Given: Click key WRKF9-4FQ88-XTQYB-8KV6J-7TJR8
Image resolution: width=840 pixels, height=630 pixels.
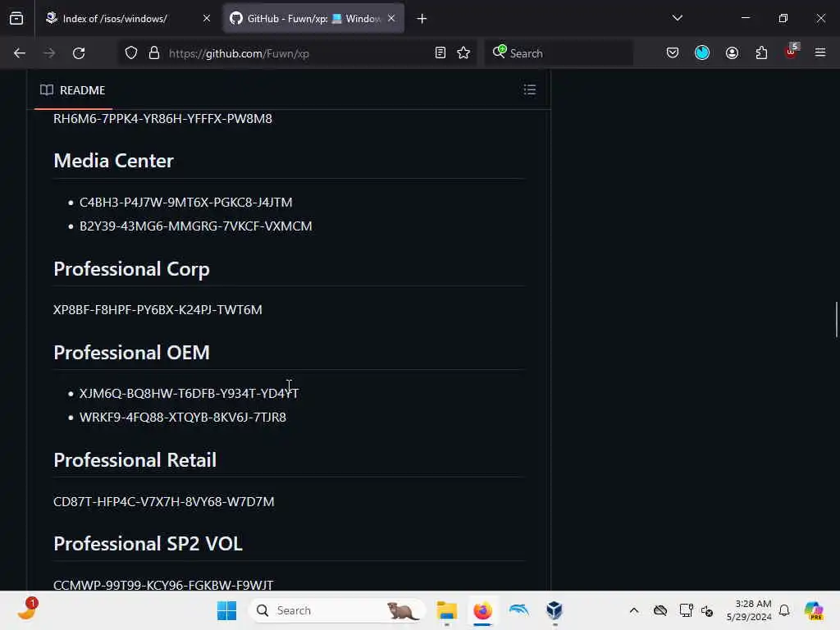Looking at the screenshot, I should click(x=183, y=417).
